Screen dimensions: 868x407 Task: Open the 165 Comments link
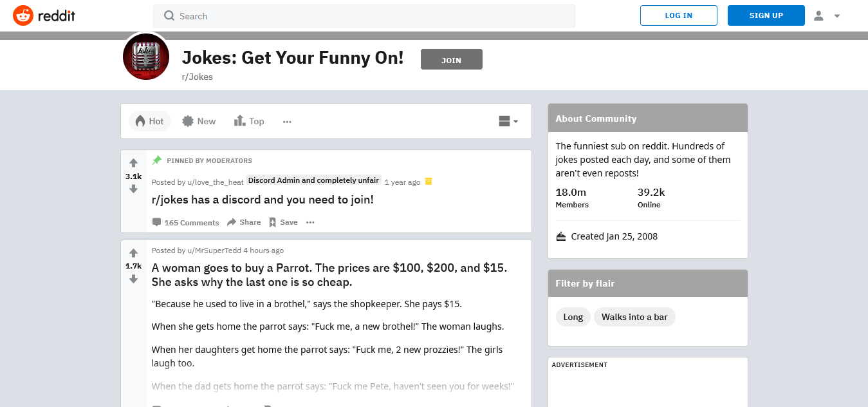[192, 222]
